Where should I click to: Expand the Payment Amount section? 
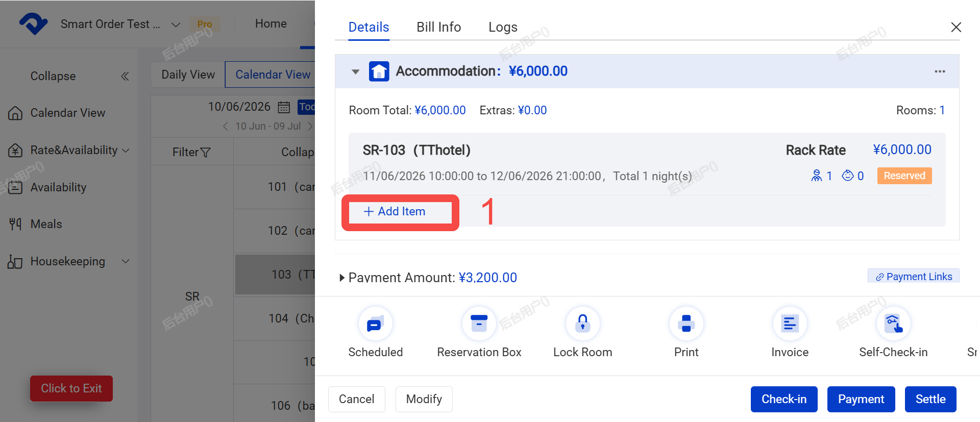tap(342, 278)
